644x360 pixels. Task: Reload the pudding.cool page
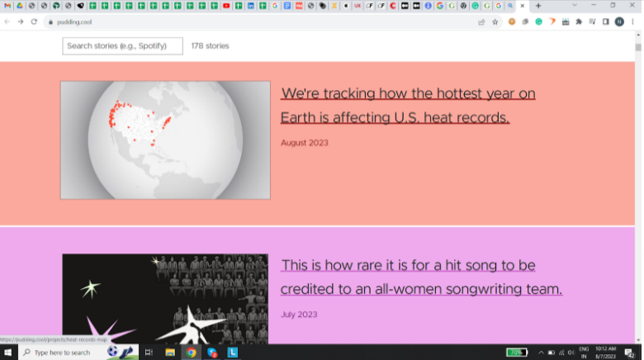point(34,21)
